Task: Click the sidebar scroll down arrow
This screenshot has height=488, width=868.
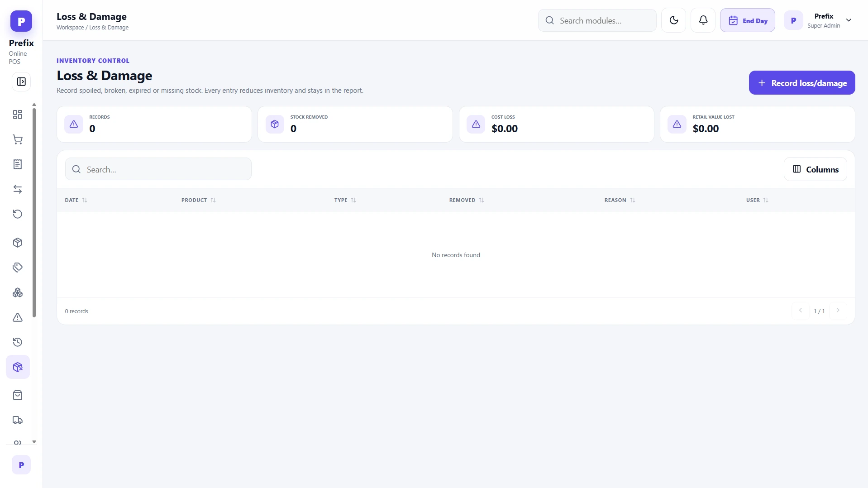Action: coord(34,442)
